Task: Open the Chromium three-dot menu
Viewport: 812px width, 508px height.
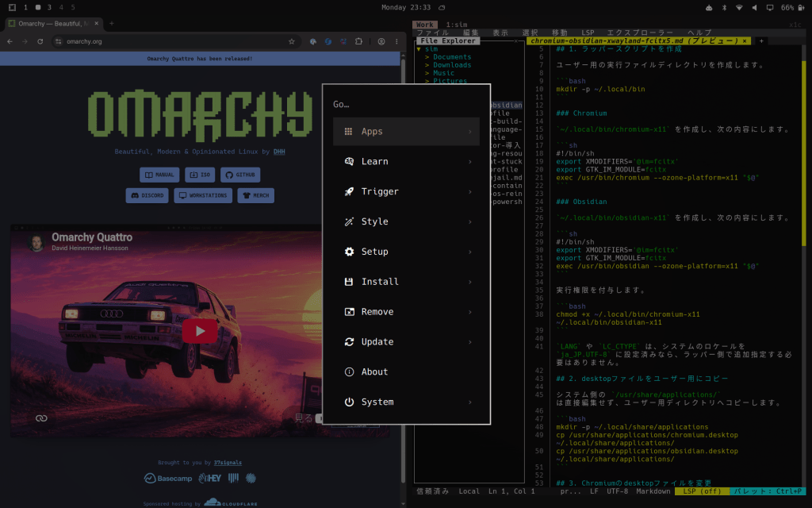Action: point(396,41)
